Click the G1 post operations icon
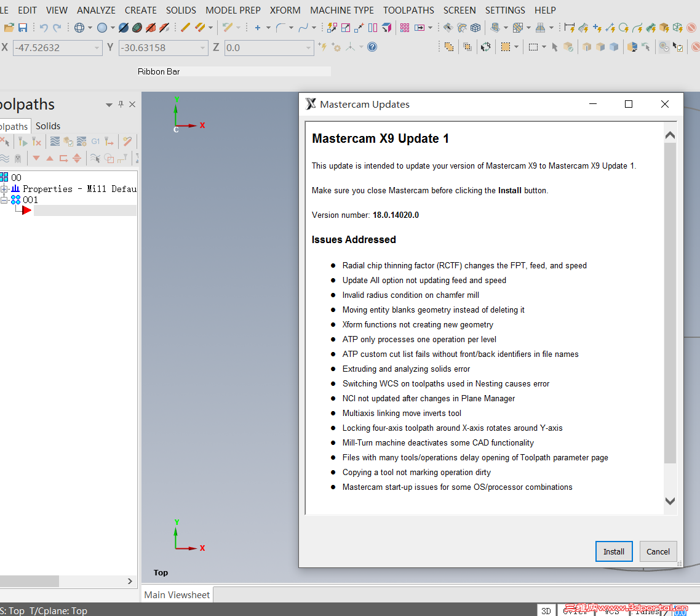Screen dimensions: 700x616 tap(95, 142)
